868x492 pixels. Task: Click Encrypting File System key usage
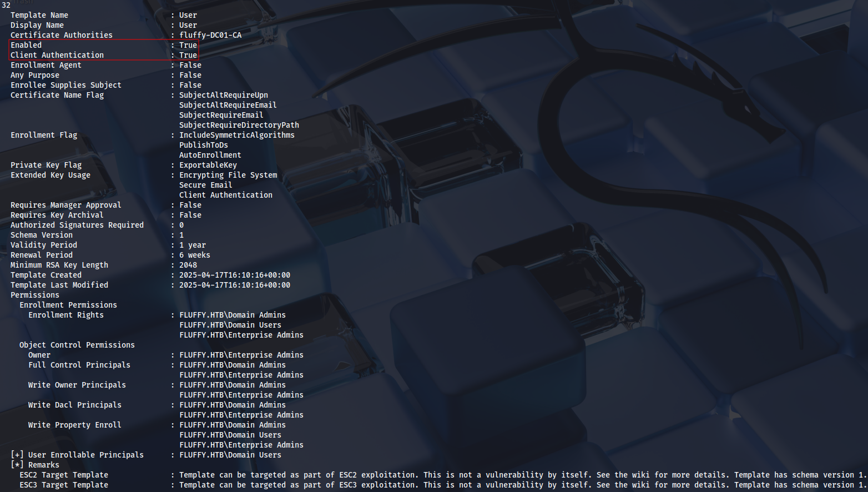228,175
